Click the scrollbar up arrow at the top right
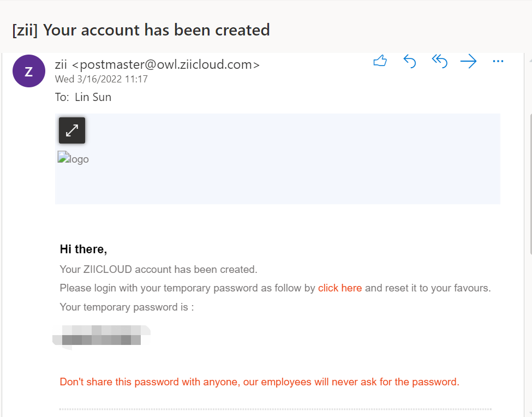The width and height of the screenshot is (532, 417). [530, 61]
